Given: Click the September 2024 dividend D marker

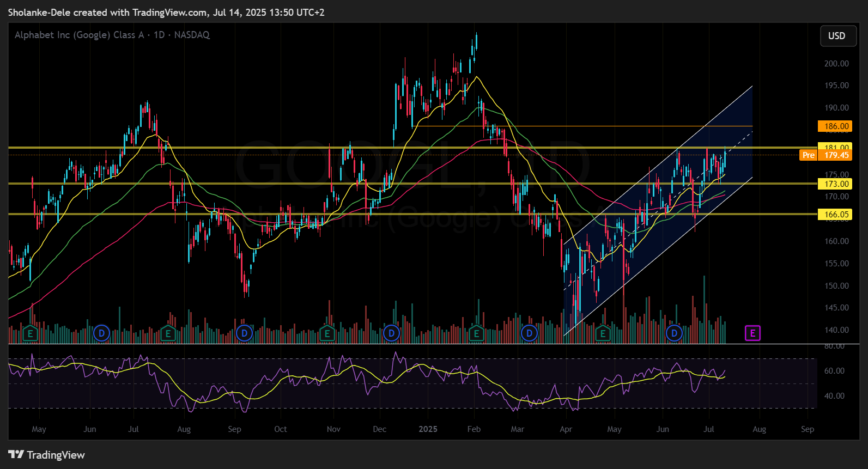Looking at the screenshot, I should click(245, 333).
